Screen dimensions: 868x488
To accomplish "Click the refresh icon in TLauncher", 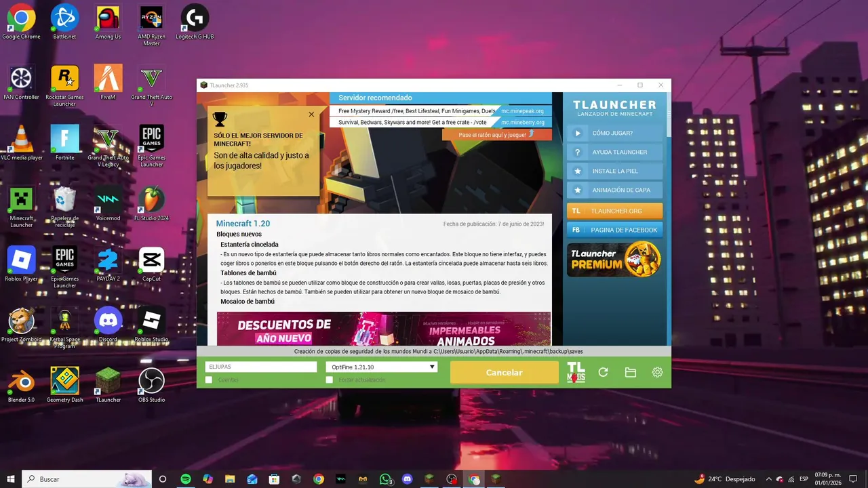I will coord(603,372).
